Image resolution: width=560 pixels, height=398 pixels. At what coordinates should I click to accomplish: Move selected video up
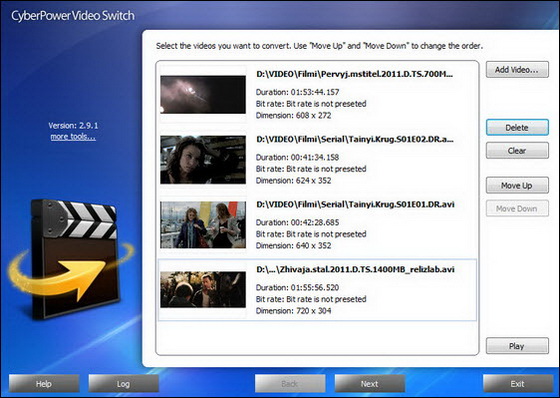click(x=517, y=185)
